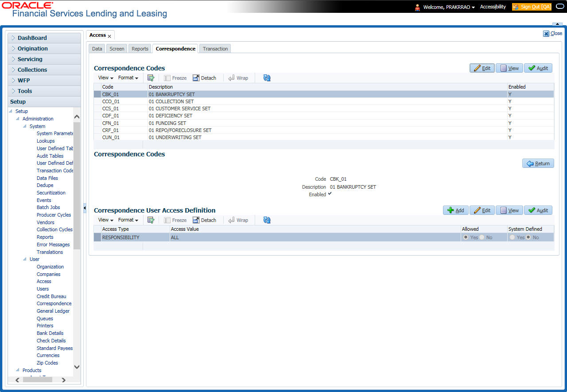This screenshot has height=392, width=567.
Task: Switch to the Transaction tab
Action: [x=215, y=49]
